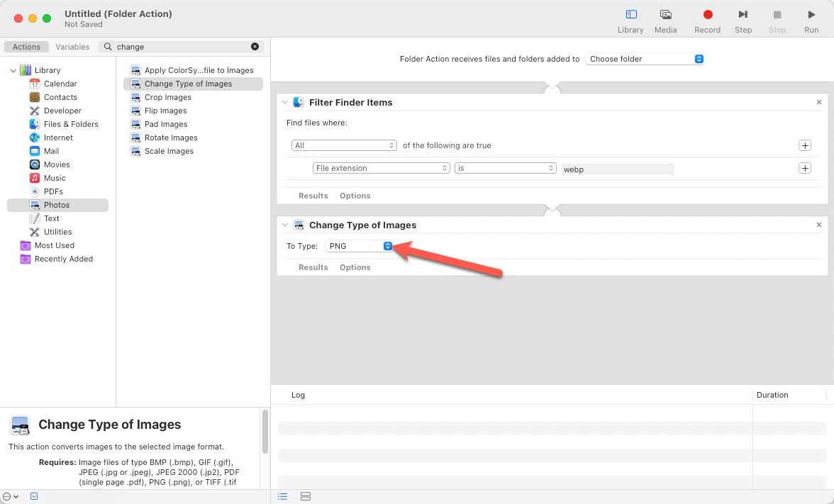Image resolution: width=834 pixels, height=504 pixels.
Task: Open the gear action menu at bottom left
Action: tap(11, 496)
